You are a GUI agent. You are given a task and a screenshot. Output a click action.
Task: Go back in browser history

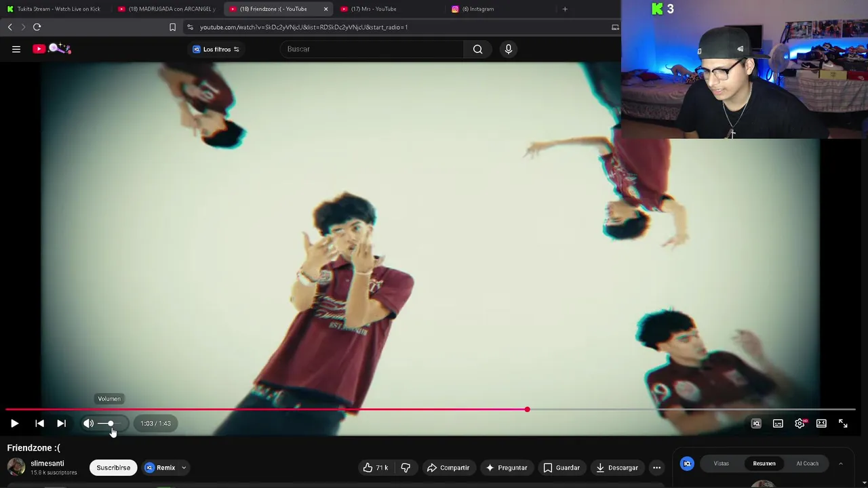9,27
